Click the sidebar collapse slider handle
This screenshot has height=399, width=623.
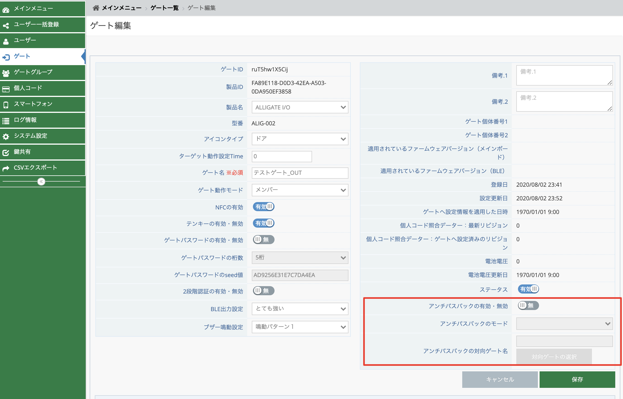point(41,182)
